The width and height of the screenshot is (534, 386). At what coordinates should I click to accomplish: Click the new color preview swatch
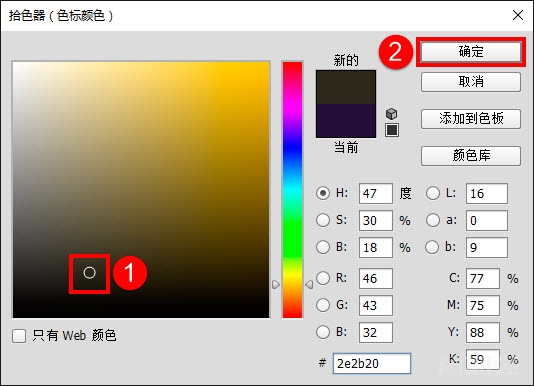[346, 87]
